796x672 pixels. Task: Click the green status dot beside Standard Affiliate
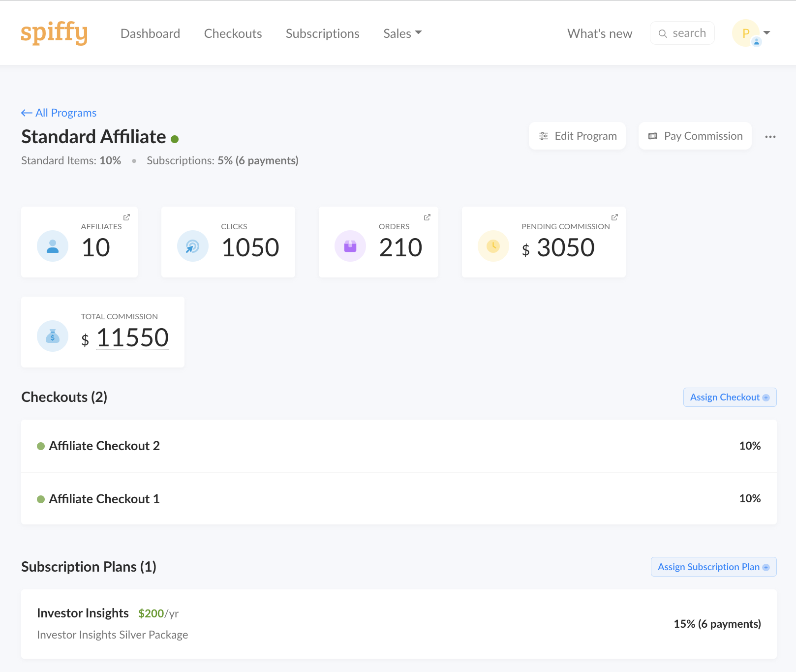pos(175,139)
